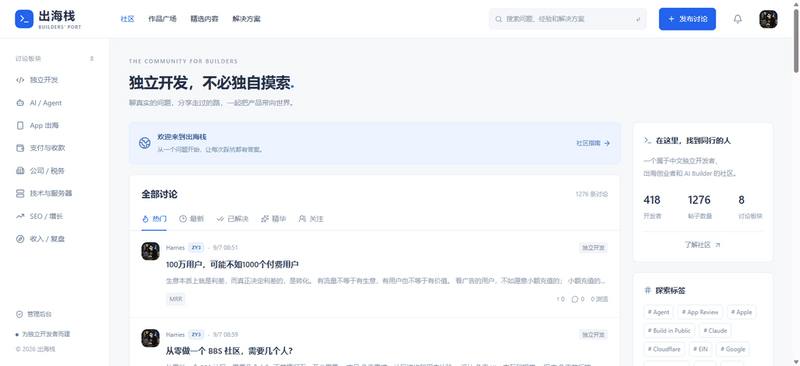Viewport: 800px width, 366px height.
Task: Click author Harries on the 100万用户 post
Action: click(x=175, y=248)
